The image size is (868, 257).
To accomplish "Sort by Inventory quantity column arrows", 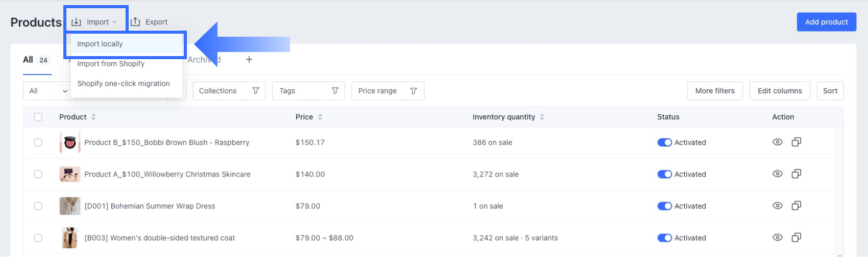I will pos(542,117).
